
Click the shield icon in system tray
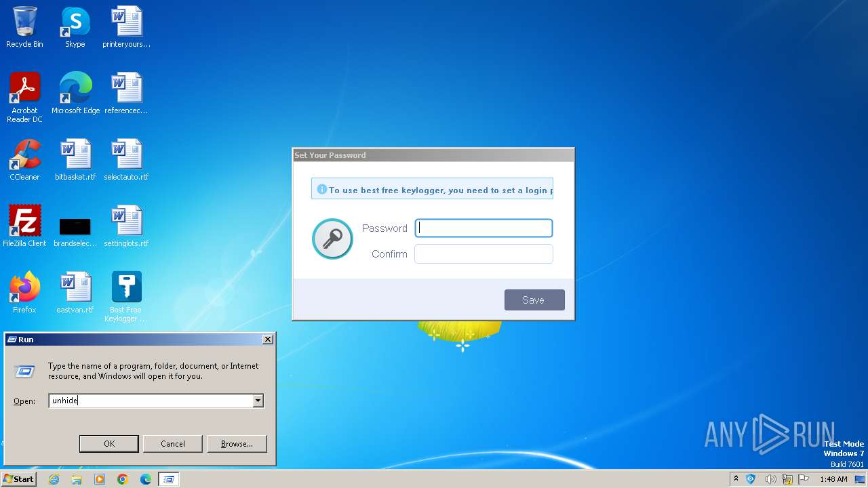[751, 479]
